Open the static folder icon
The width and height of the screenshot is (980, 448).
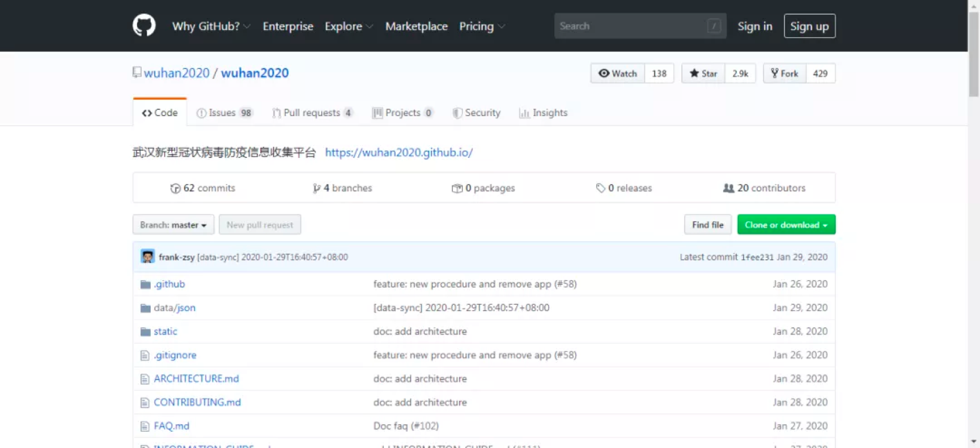[x=145, y=332]
